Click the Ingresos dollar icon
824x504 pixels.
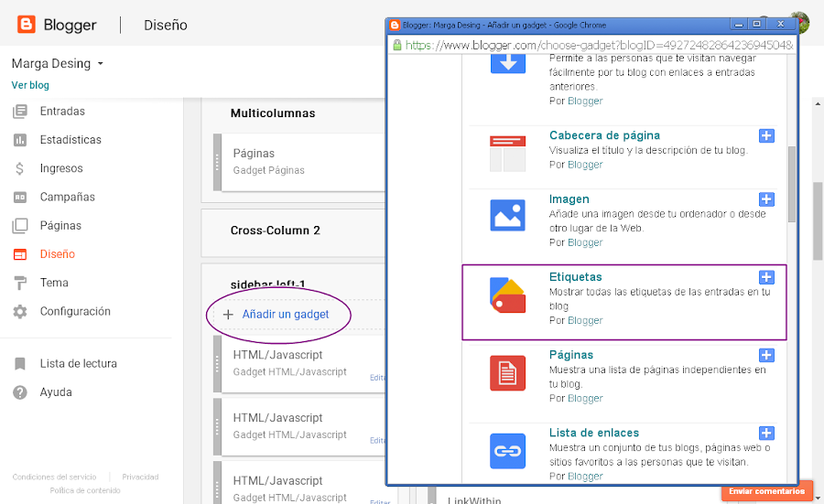pos(20,168)
